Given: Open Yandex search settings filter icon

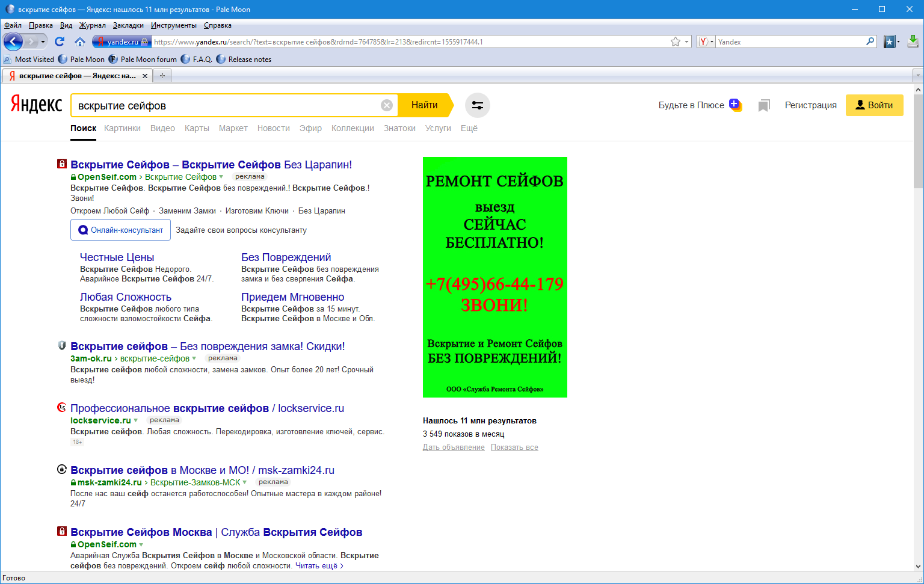Looking at the screenshot, I should pos(478,105).
